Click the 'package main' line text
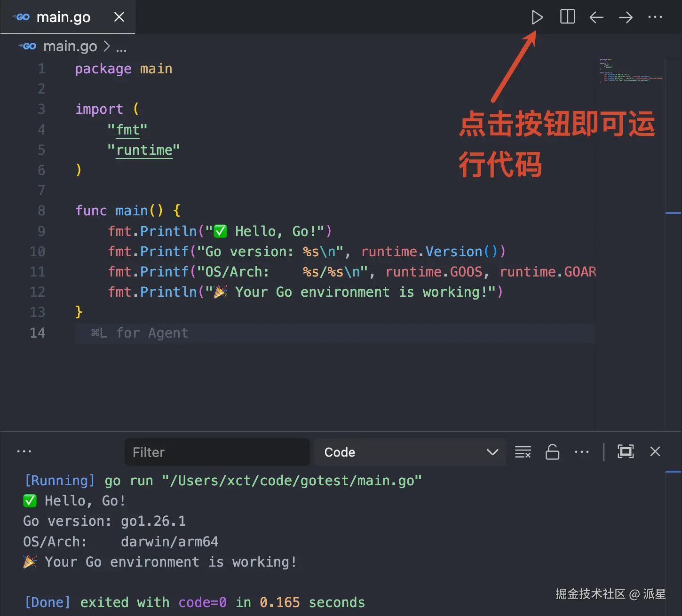The width and height of the screenshot is (682, 616). (x=124, y=69)
